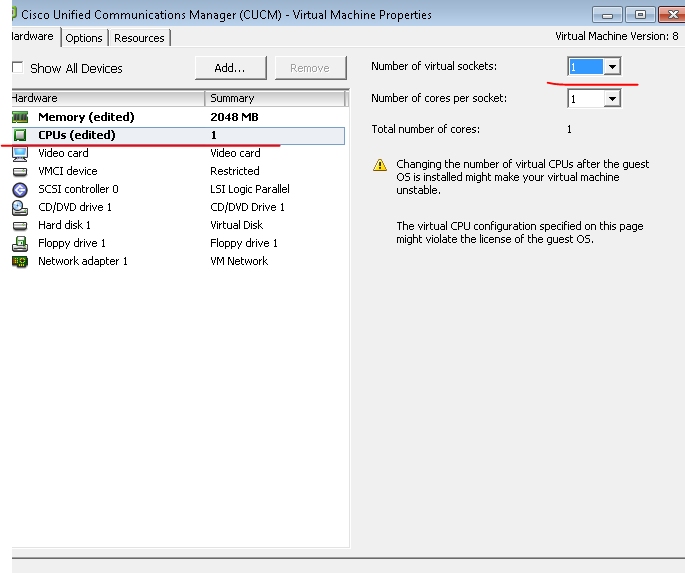Click the yellow warning triangle icon
The width and height of the screenshot is (685, 573).
[380, 165]
